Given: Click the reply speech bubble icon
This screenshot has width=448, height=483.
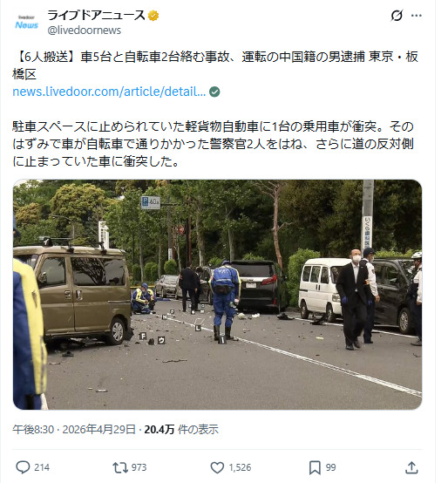Looking at the screenshot, I should [x=23, y=467].
